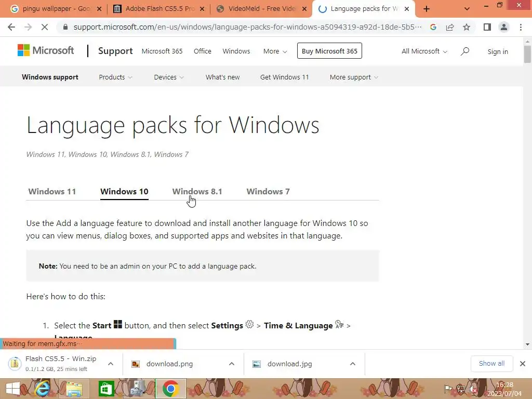Open the download.jpg options chevron

(353, 364)
